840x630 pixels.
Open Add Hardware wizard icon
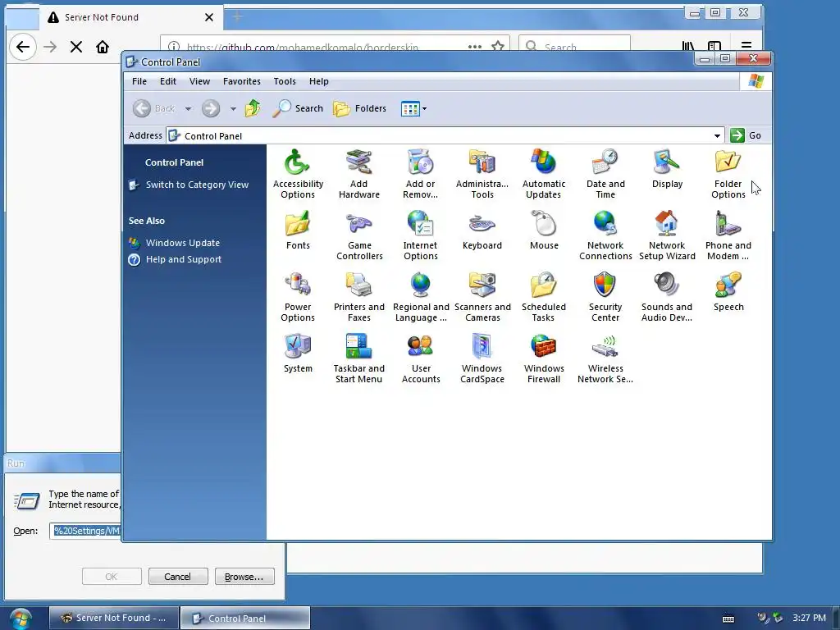pos(359,174)
